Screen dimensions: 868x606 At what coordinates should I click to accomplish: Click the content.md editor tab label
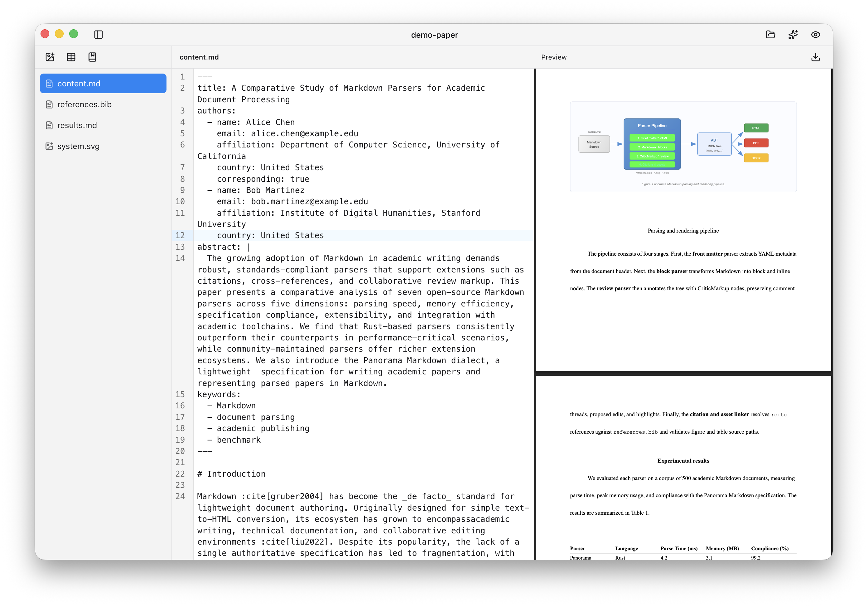pyautogui.click(x=199, y=57)
